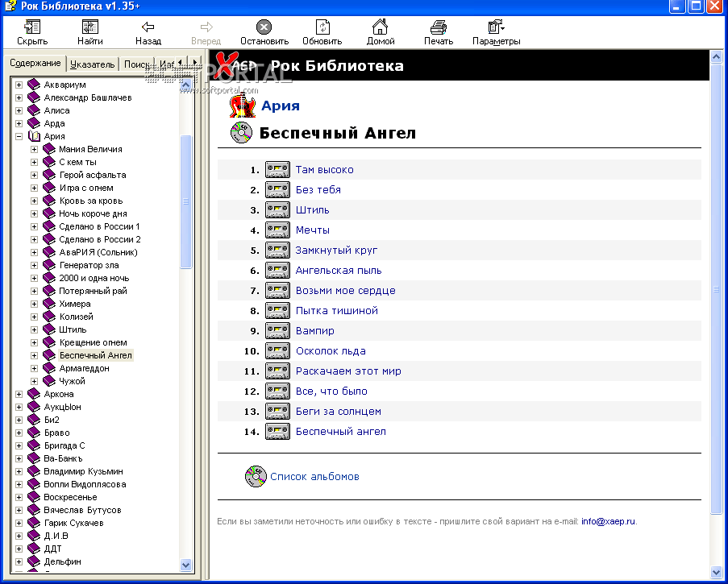Screen dimensions: 728x584
Task: Select Вячеслав Бутусов in the tree
Action: pyautogui.click(x=83, y=510)
